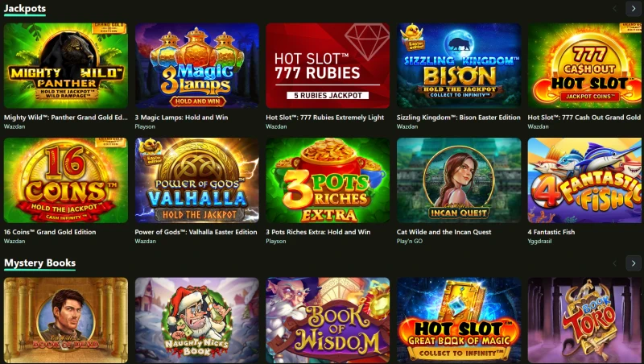Open Power of Gods Valhalla game tile
The height and width of the screenshot is (364, 644).
(x=196, y=180)
